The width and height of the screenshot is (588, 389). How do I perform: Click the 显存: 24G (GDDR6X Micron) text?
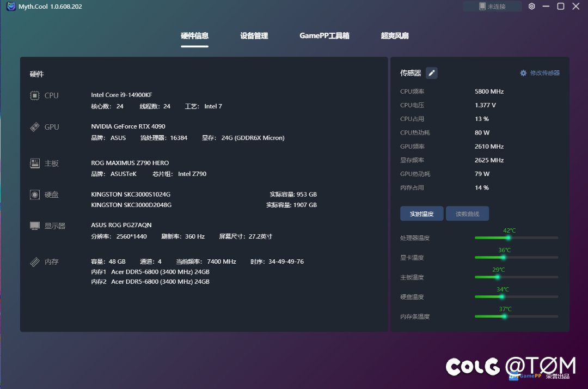243,138
